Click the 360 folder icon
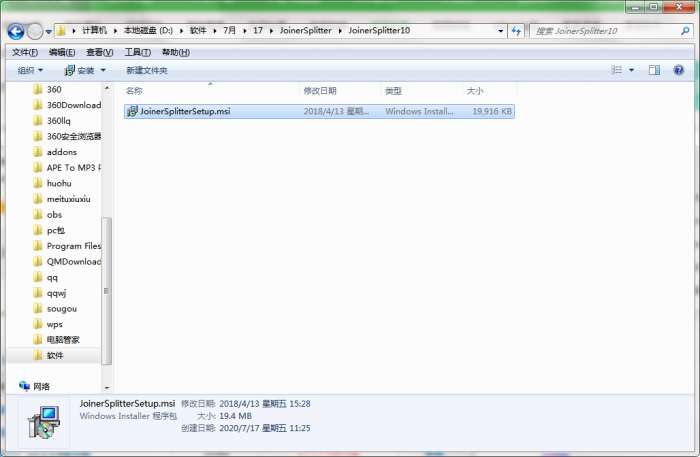Image resolution: width=700 pixels, height=457 pixels. tap(38, 89)
